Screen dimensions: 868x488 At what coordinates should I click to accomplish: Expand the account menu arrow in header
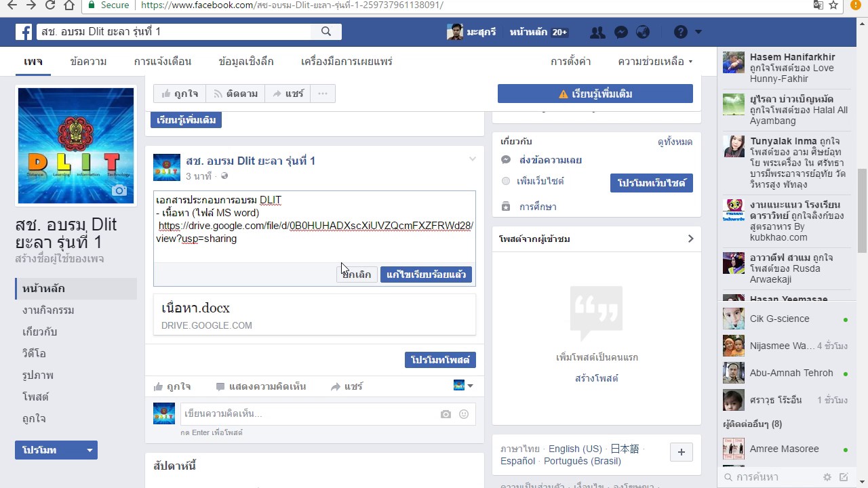point(698,32)
